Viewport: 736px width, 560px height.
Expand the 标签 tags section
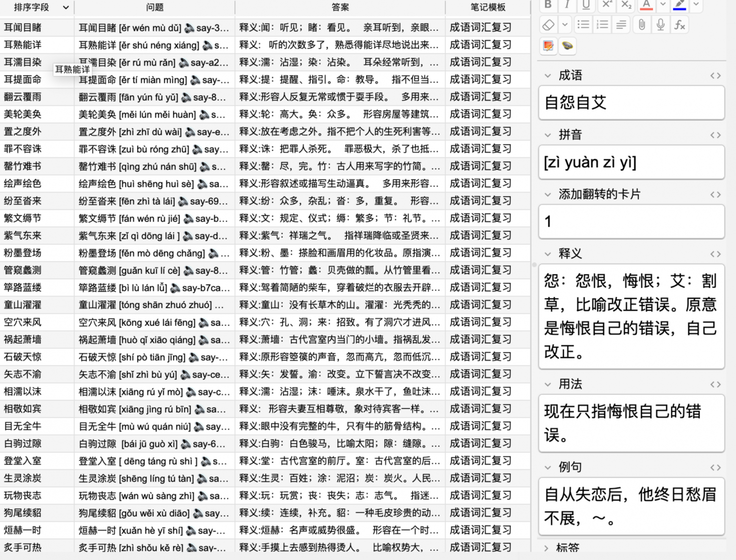click(x=546, y=548)
